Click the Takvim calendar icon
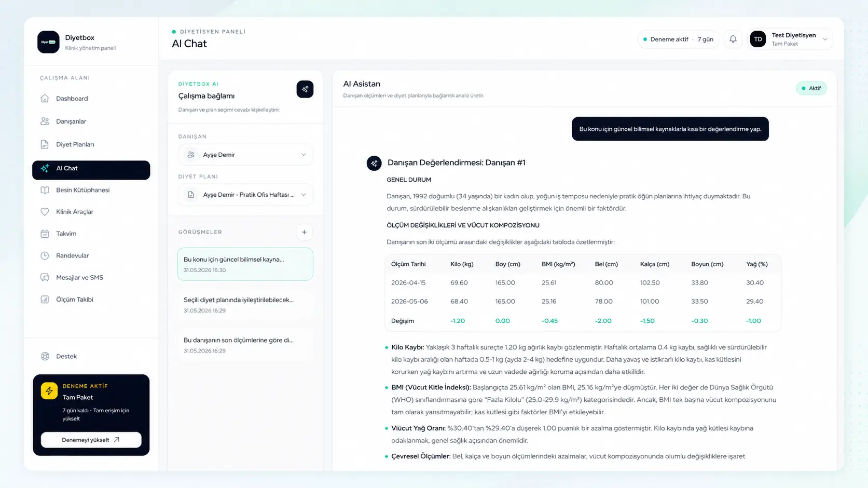The width and height of the screenshot is (868, 488). click(45, 234)
